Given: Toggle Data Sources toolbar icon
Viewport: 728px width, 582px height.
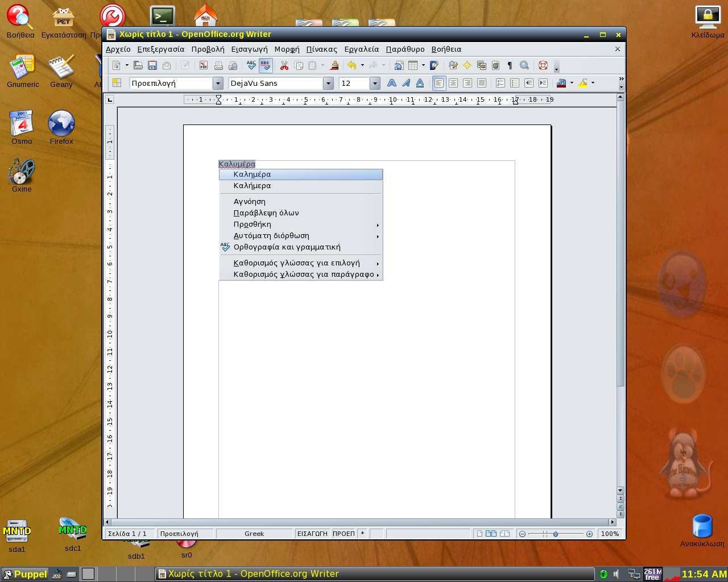Looking at the screenshot, I should (x=496, y=65).
